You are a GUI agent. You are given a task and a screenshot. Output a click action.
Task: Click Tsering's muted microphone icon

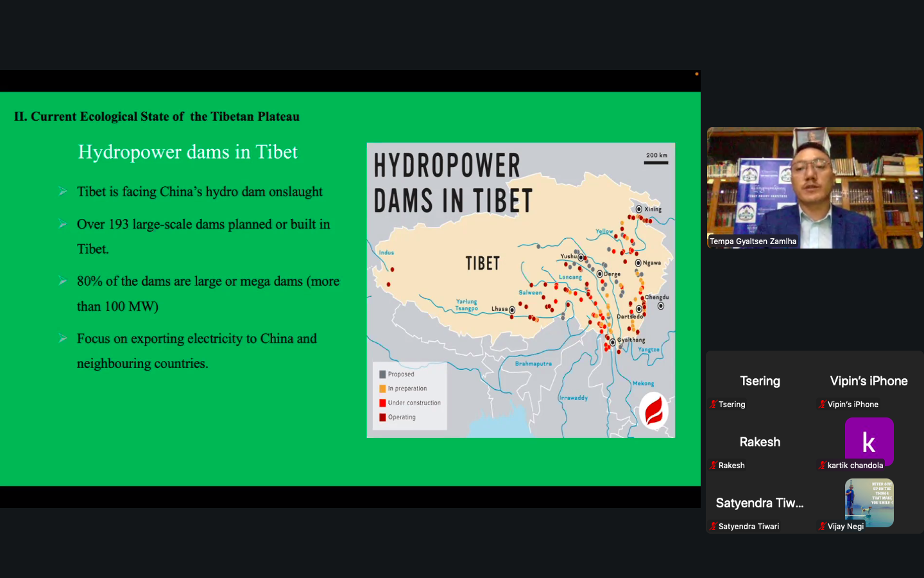713,404
